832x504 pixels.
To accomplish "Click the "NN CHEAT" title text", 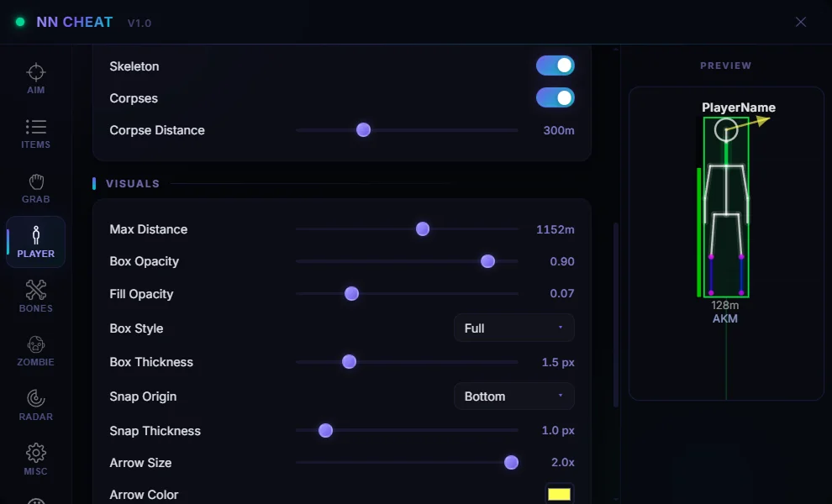I will [74, 23].
